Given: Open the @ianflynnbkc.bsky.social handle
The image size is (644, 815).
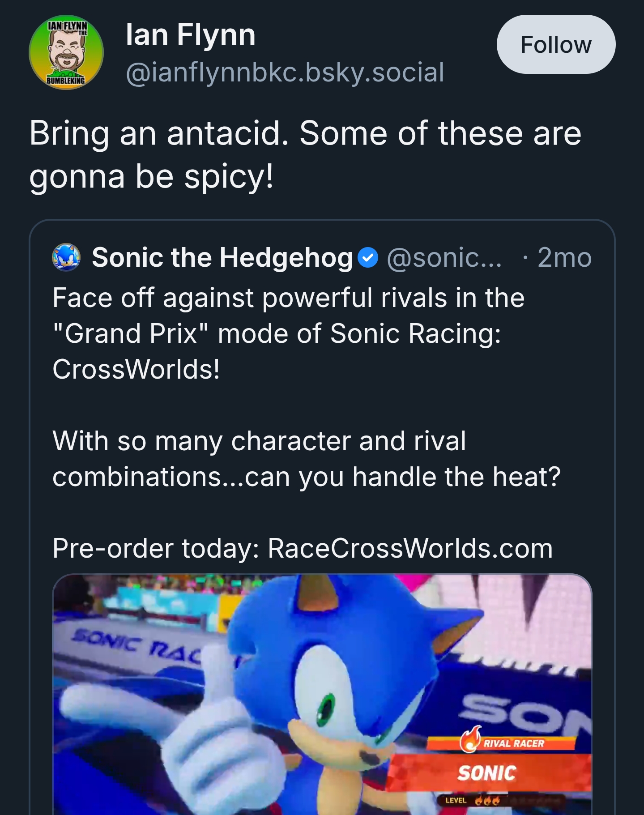Looking at the screenshot, I should (x=285, y=73).
